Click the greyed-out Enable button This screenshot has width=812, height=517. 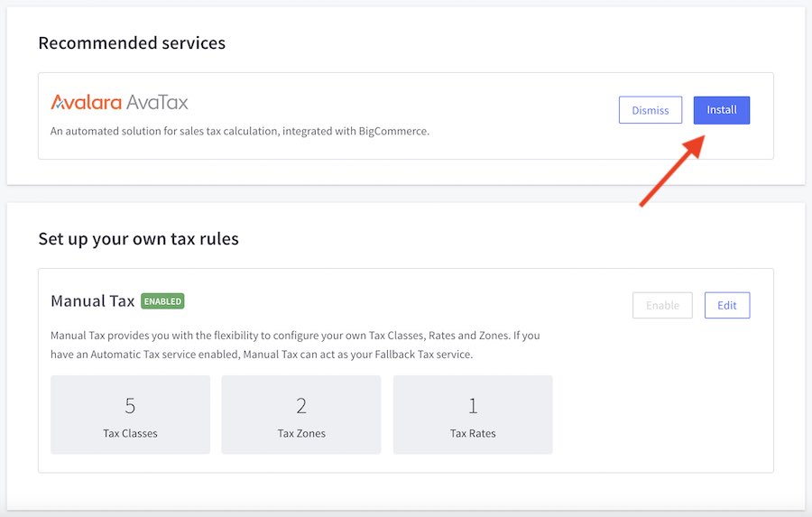tap(662, 306)
